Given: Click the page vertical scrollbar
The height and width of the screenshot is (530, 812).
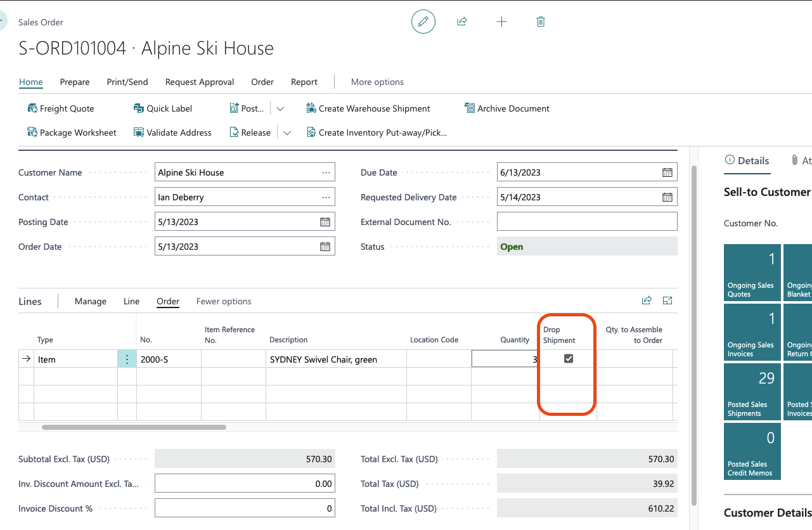Looking at the screenshot, I should click(694, 336).
